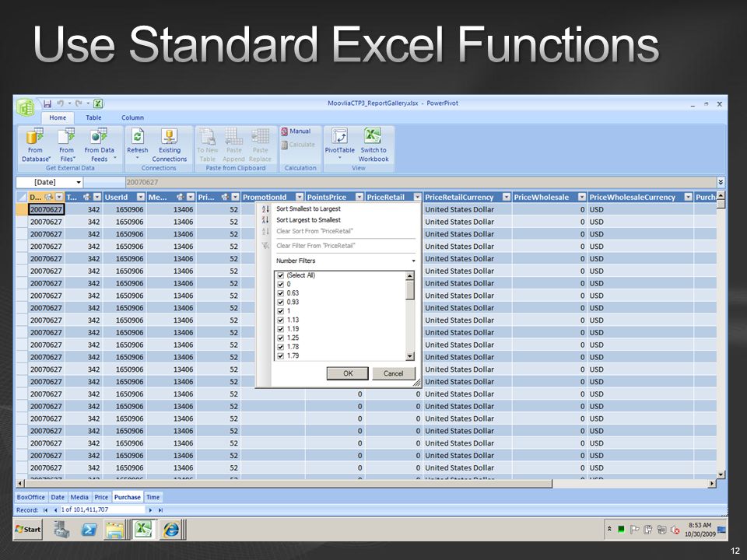Open Server Manager from taskbar

click(61, 530)
